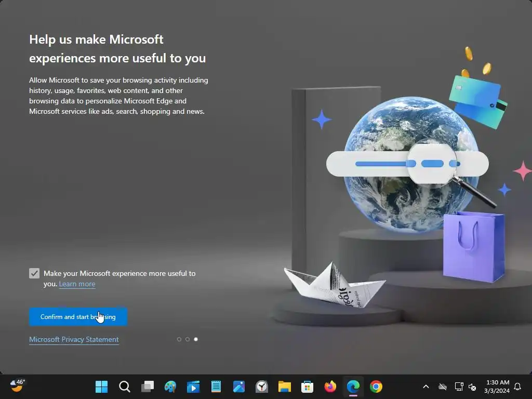
Task: Open the weather widget showing 46°
Action: 17,386
